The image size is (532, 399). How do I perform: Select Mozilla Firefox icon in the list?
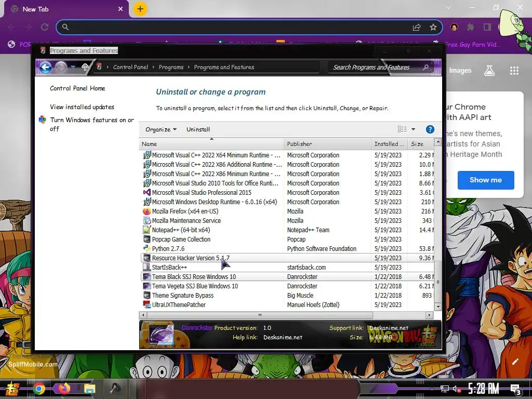coord(147,211)
